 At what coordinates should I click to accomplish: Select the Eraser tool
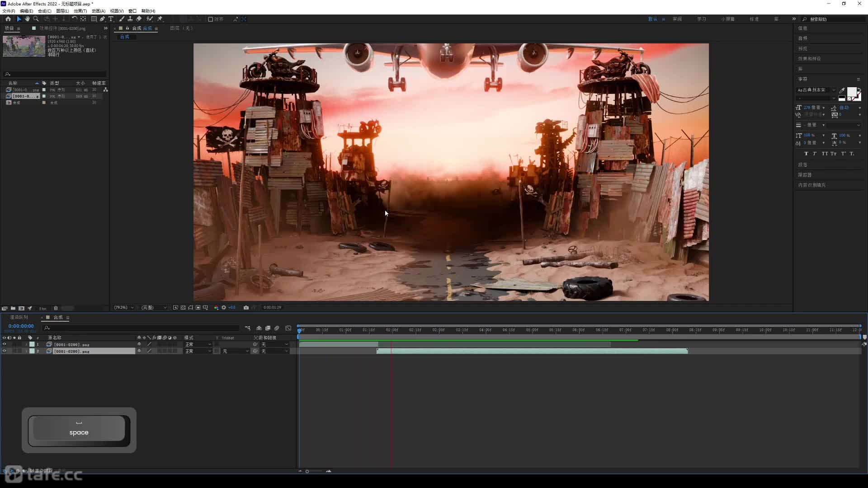point(139,19)
